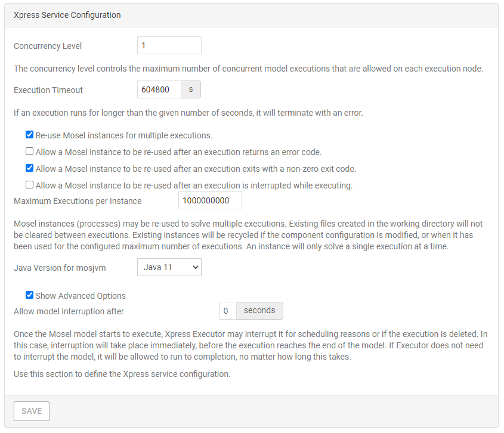504x433 pixels.
Task: Tick re-use after interrupted execution checkbox
Action: click(x=29, y=185)
